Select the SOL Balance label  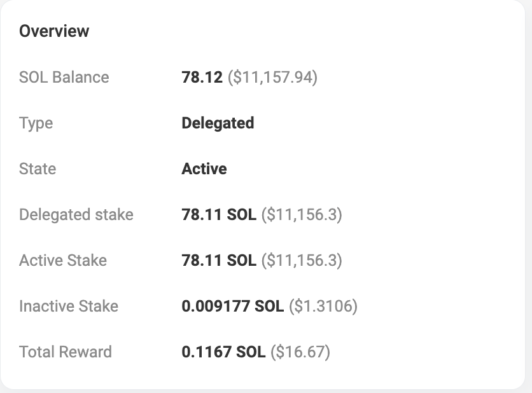[x=64, y=77]
